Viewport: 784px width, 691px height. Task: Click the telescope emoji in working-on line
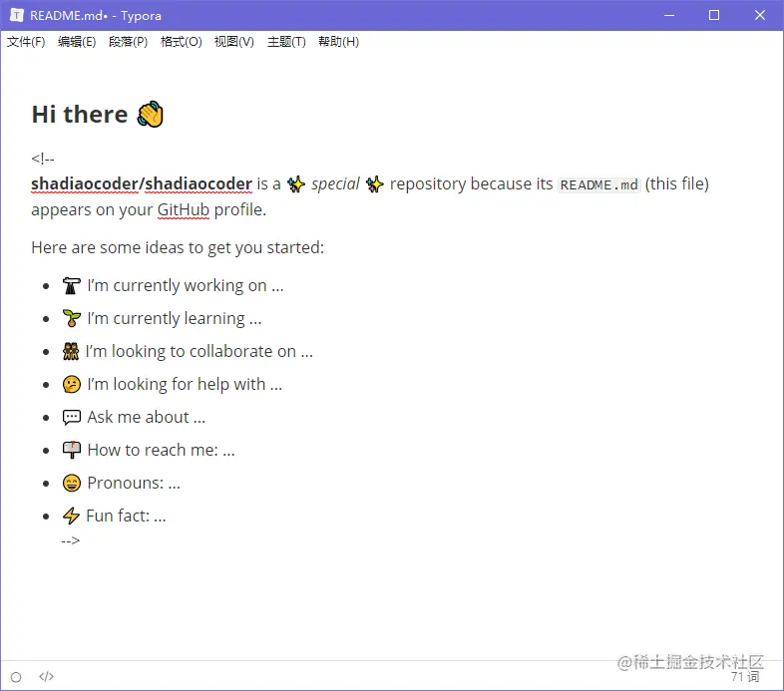coord(72,285)
